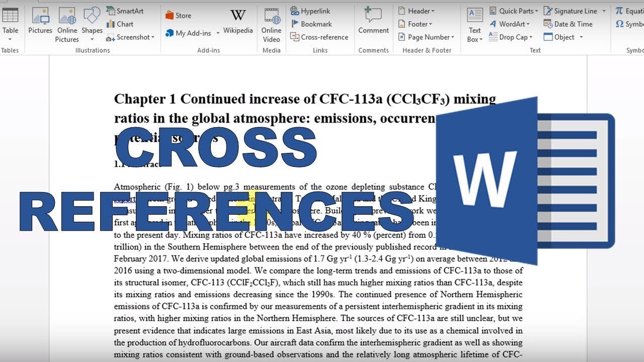Open the Cross-reference dialog
This screenshot has height=362, width=644.
(x=319, y=37)
